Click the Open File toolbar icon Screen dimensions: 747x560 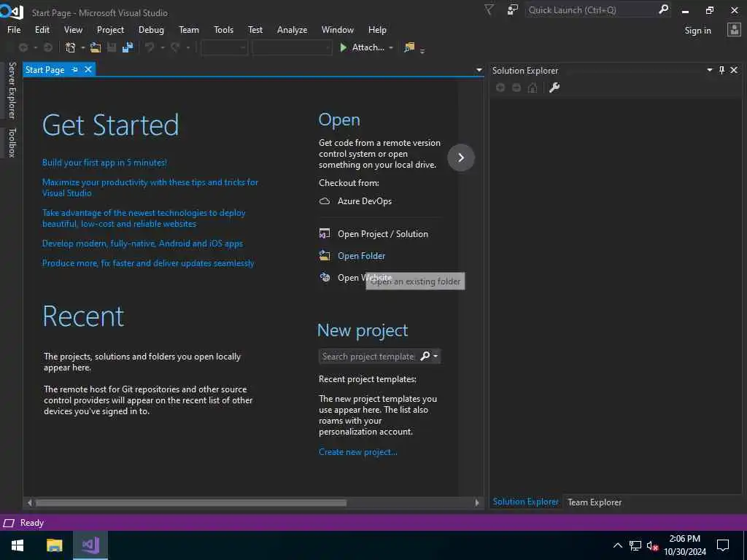pos(96,47)
